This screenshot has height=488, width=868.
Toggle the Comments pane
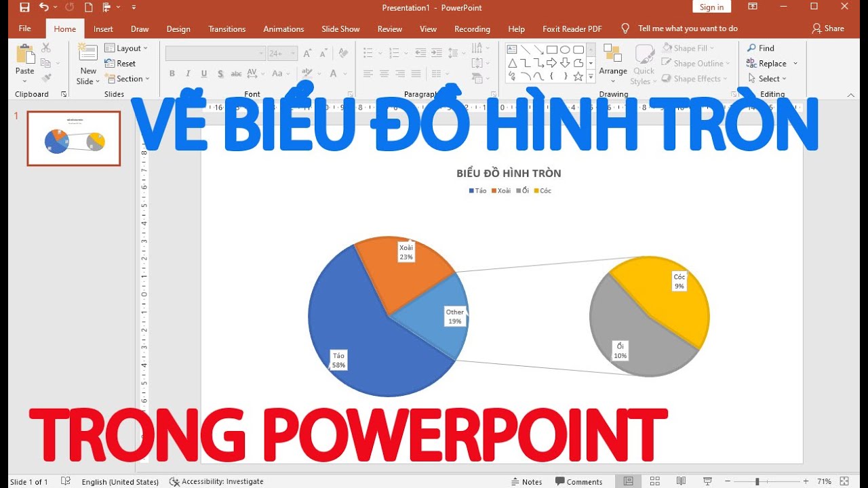click(x=578, y=482)
